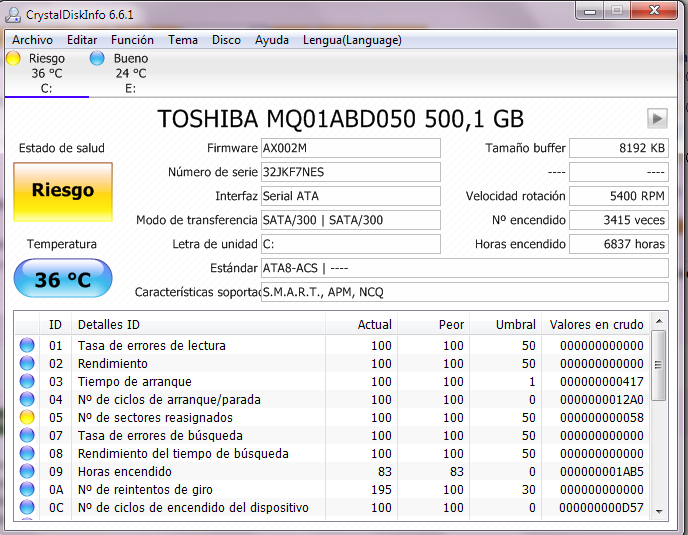
Task: Click the features field S.M.A.R.T., APM, NCQ
Action: [x=465, y=292]
